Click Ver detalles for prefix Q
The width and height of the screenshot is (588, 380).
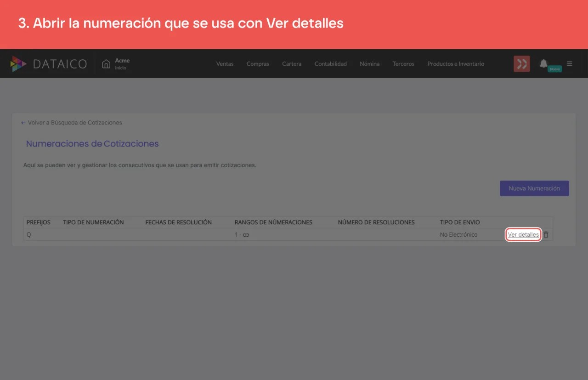coord(523,235)
